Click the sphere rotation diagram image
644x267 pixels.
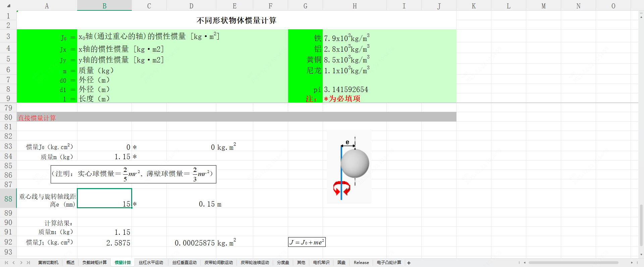coord(349,167)
